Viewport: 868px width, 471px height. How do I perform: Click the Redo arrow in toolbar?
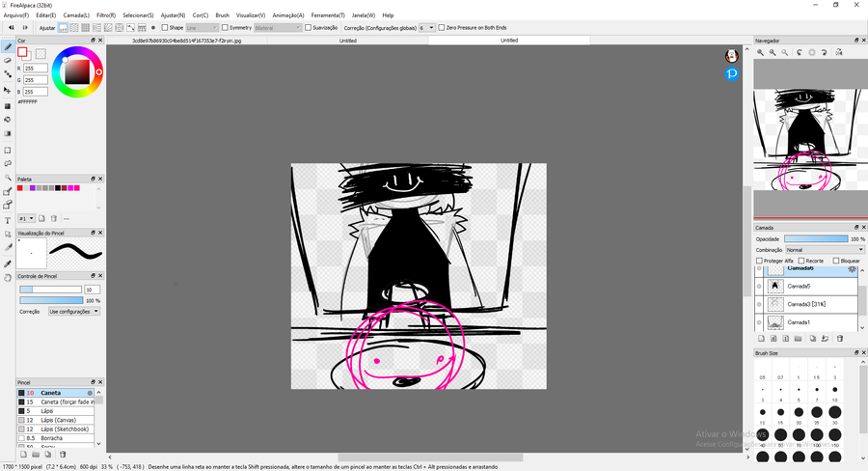coord(25,28)
